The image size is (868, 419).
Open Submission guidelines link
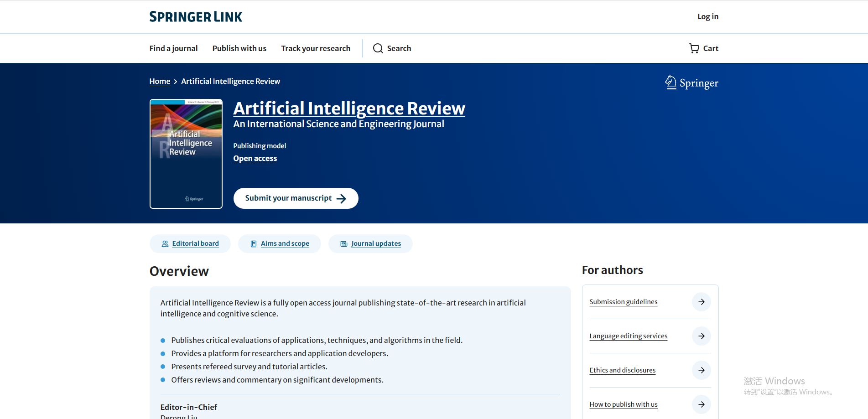click(x=624, y=302)
